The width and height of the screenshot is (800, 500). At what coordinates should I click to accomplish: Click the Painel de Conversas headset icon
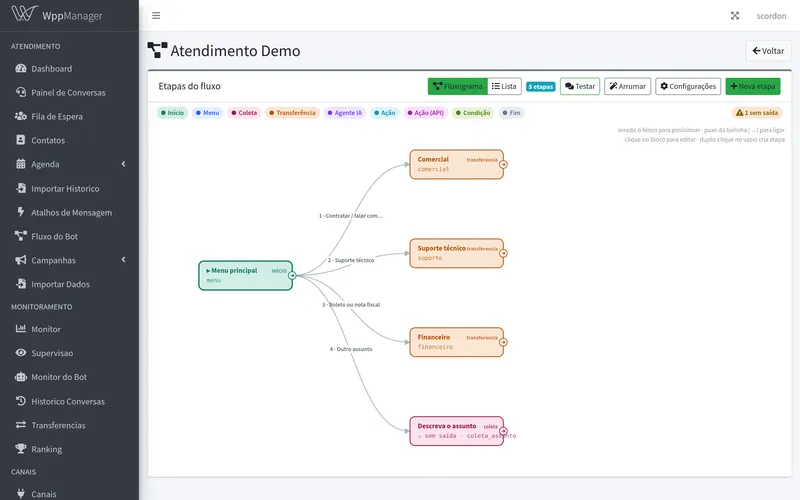[20, 92]
